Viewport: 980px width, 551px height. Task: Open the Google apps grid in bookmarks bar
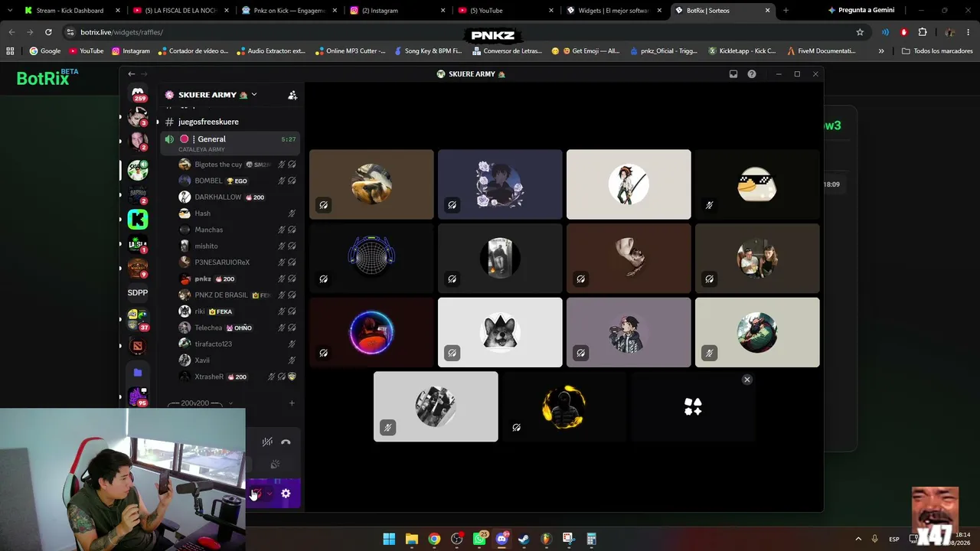point(10,51)
